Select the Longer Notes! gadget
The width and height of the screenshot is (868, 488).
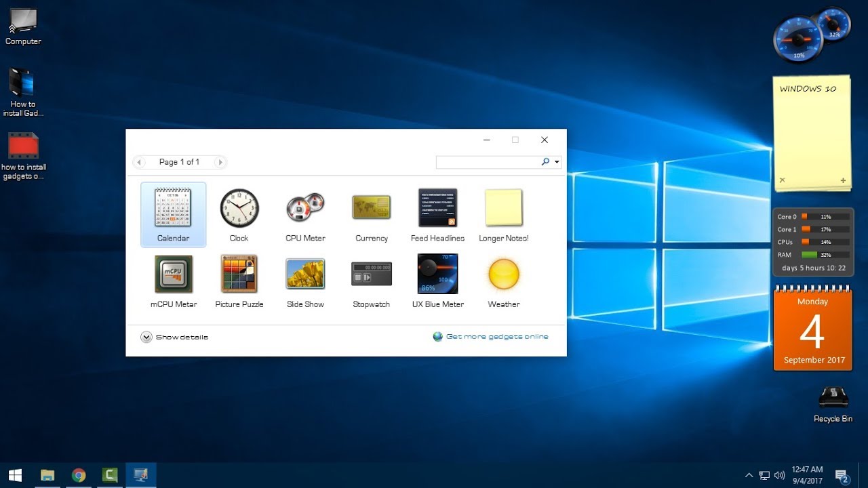tap(503, 214)
